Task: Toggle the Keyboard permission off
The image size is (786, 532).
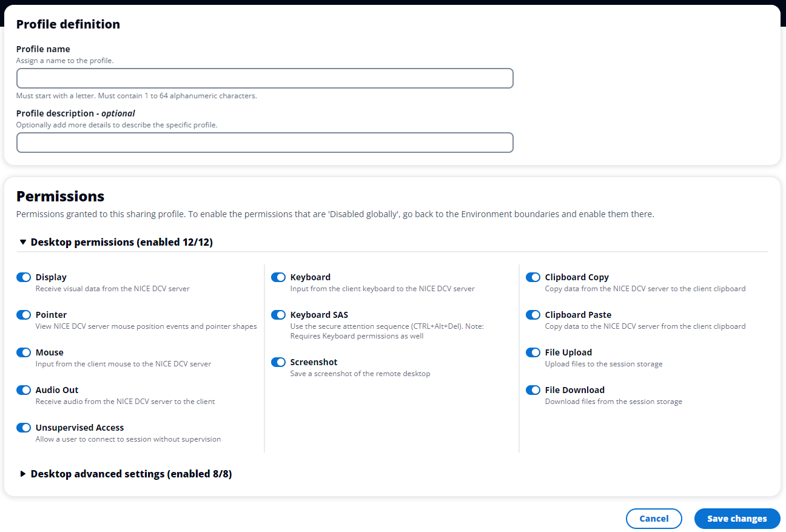Action: [278, 277]
